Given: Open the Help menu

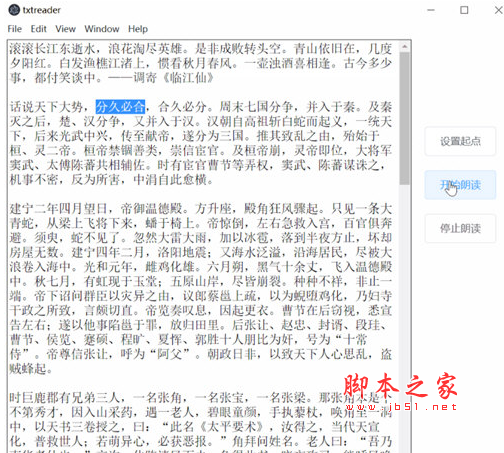Looking at the screenshot, I should (138, 29).
